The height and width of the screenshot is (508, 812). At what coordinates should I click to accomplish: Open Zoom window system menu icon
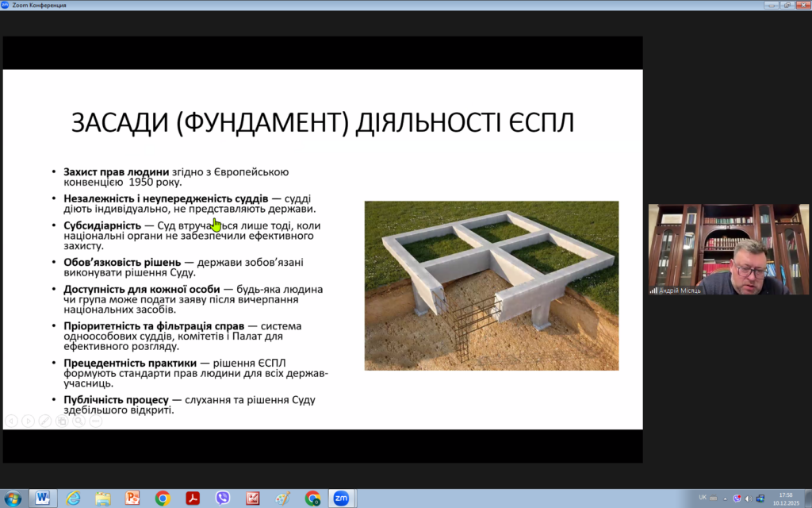[6, 5]
